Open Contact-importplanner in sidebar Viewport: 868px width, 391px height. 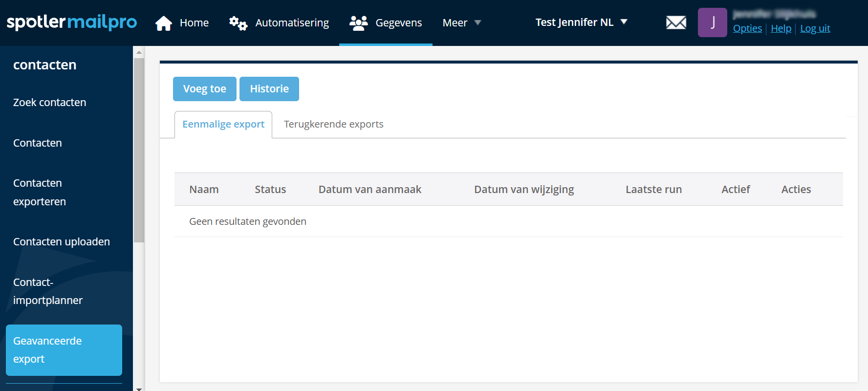48,291
